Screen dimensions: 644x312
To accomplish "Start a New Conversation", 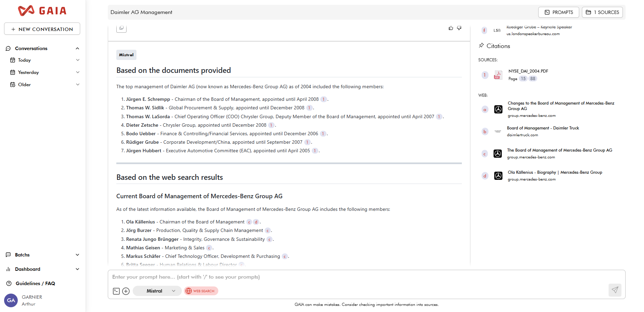I will click(x=42, y=29).
